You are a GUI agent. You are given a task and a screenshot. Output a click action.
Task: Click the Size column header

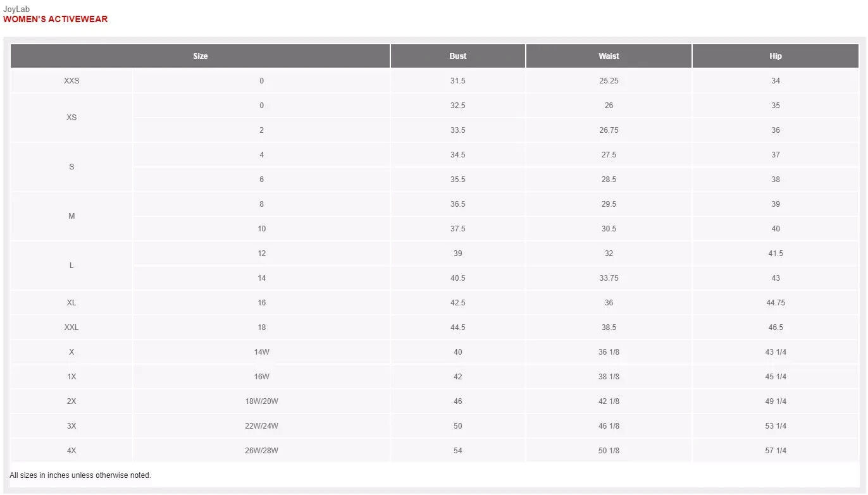200,56
